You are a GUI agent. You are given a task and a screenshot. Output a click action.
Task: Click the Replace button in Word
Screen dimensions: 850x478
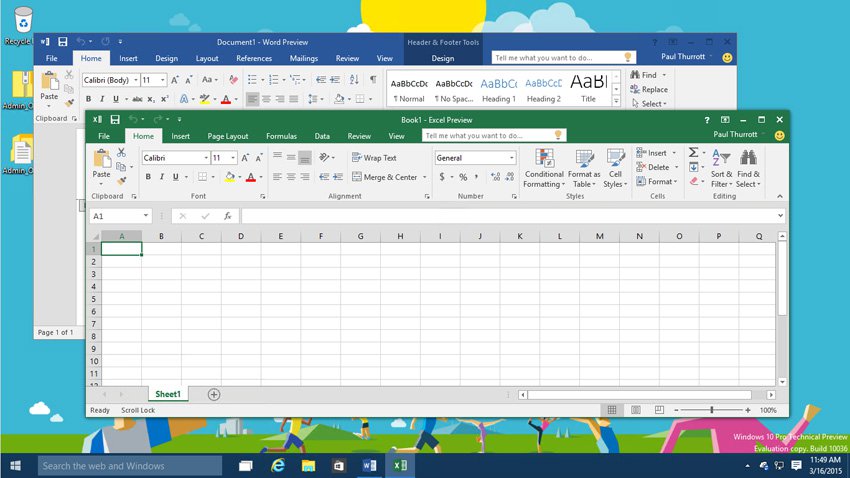(649, 89)
